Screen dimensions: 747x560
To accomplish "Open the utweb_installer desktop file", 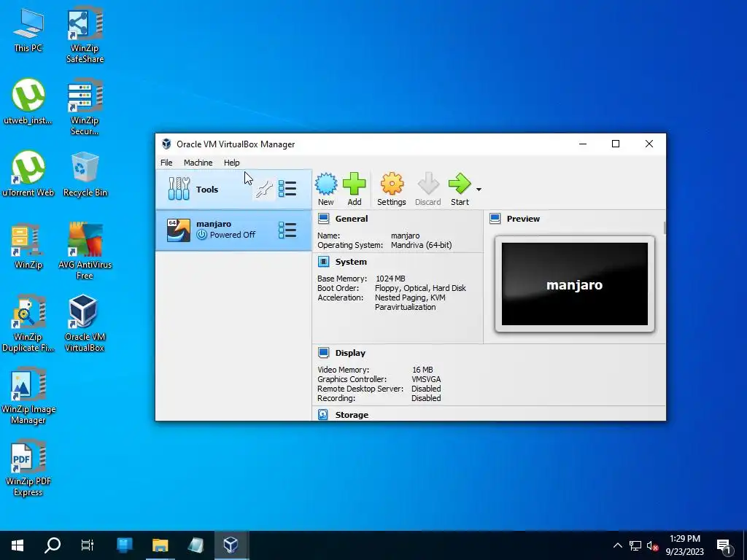I will click(28, 102).
